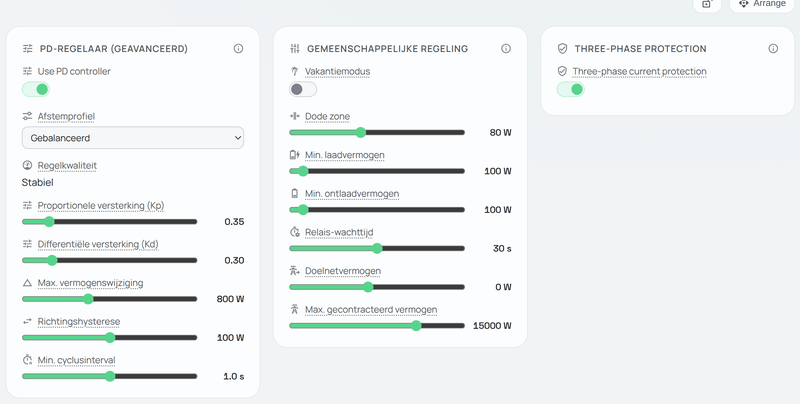Viewport: 800px width, 404px height.
Task: Click the 0.35 Kp value
Action: (234, 221)
